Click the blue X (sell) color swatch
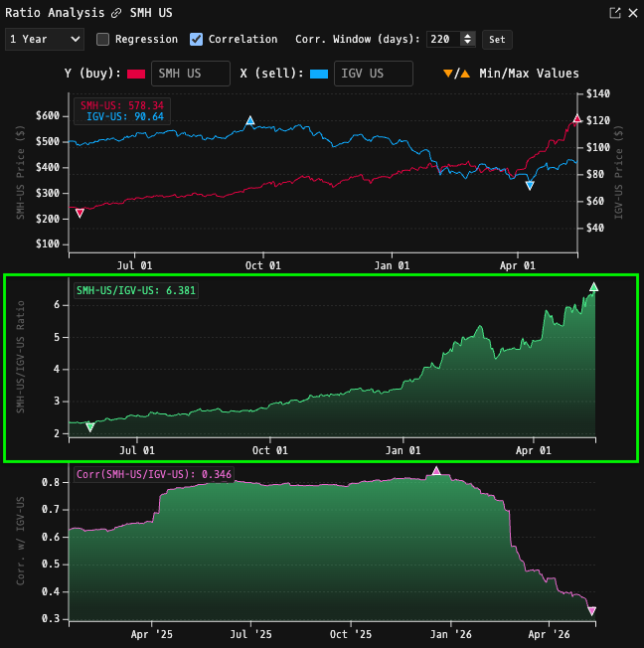Image resolution: width=644 pixels, height=648 pixels. point(319,74)
